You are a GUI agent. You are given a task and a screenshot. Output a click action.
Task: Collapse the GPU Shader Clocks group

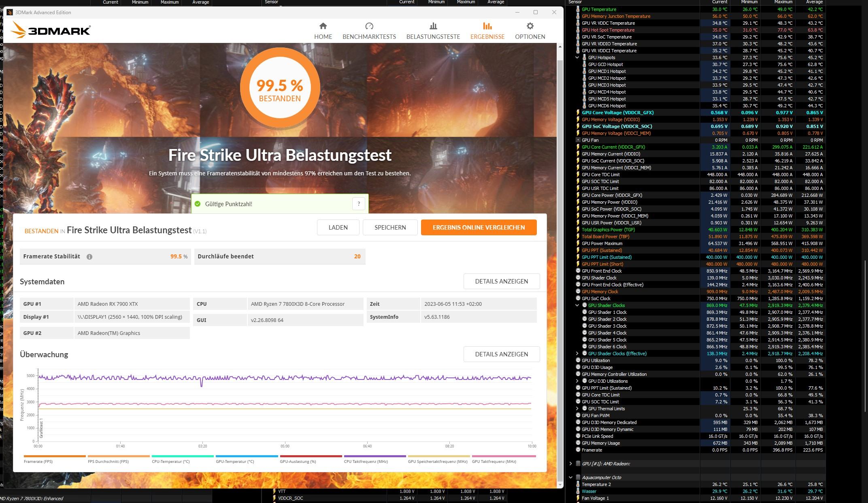tap(577, 305)
